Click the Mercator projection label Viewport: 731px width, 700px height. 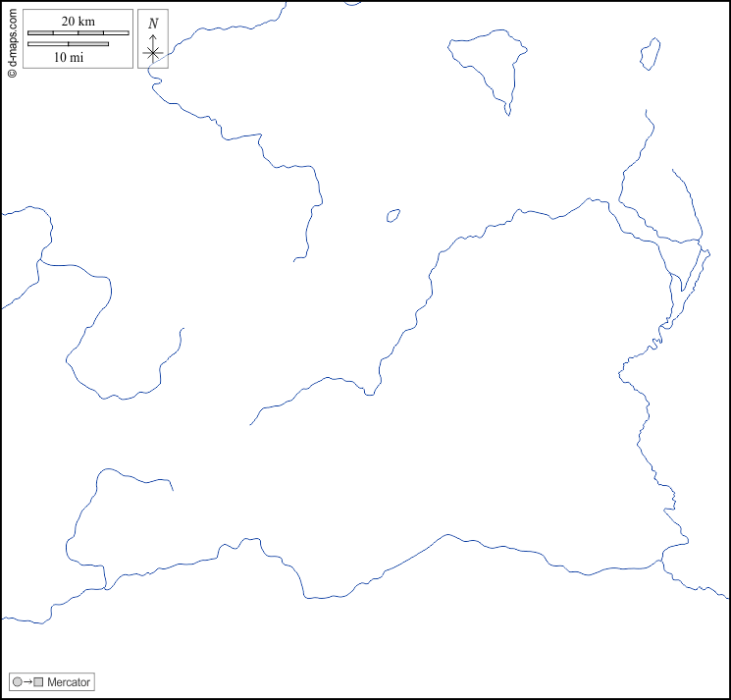click(x=69, y=681)
